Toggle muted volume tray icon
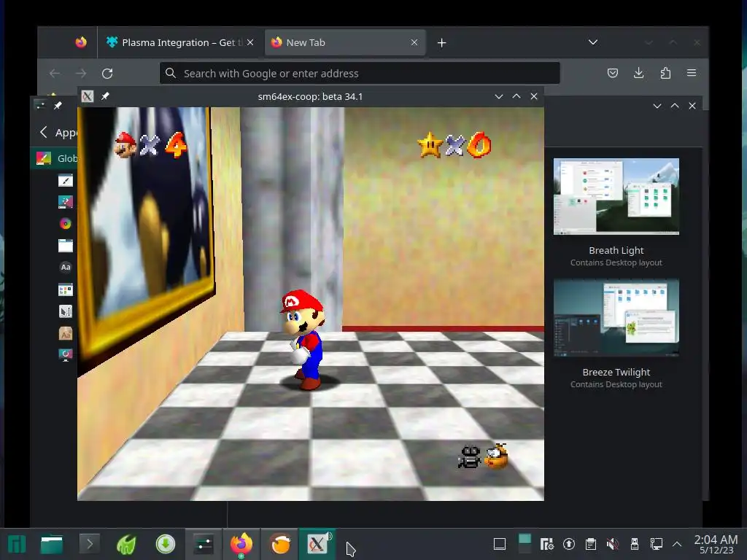 [x=613, y=544]
